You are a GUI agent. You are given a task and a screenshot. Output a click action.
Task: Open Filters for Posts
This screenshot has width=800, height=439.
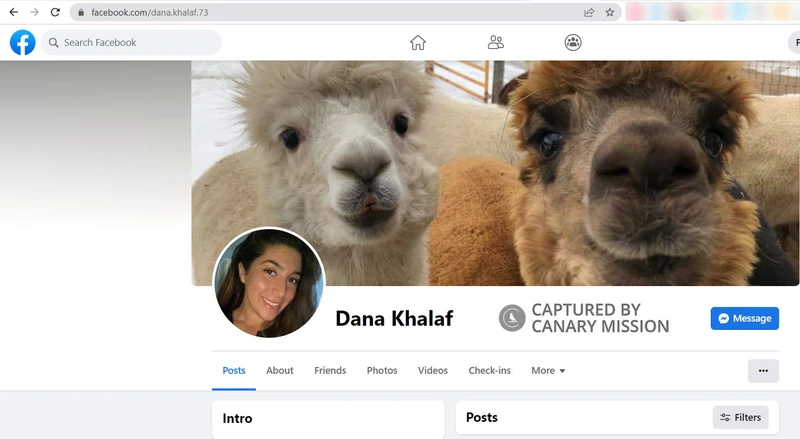tap(740, 418)
